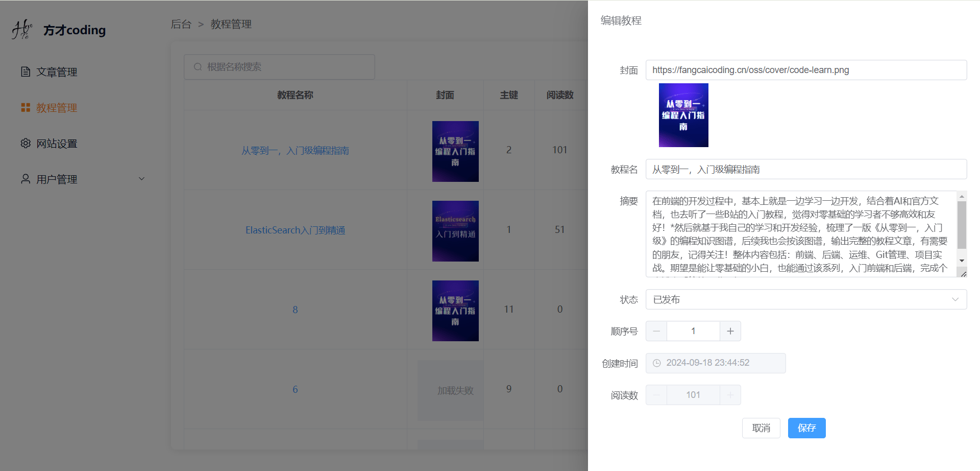Viewport: 980px width, 471px height.
Task: Click the 状态 dropdown arrow icon
Action: point(955,299)
